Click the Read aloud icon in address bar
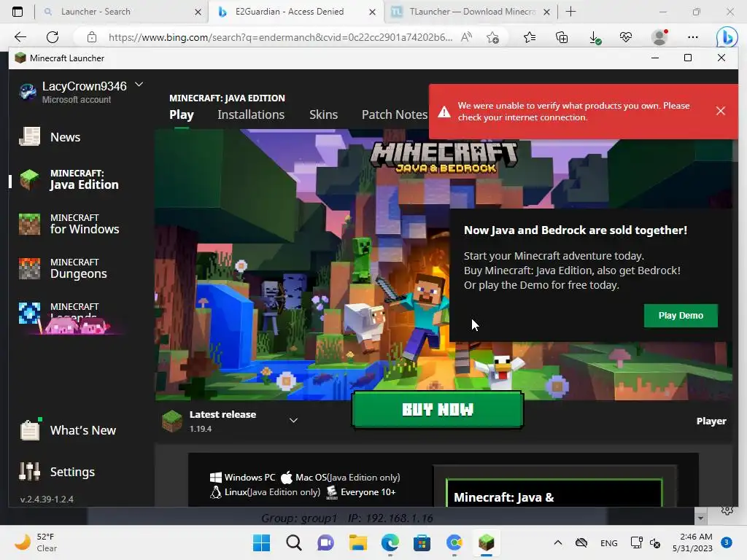The height and width of the screenshot is (560, 747). click(466, 37)
